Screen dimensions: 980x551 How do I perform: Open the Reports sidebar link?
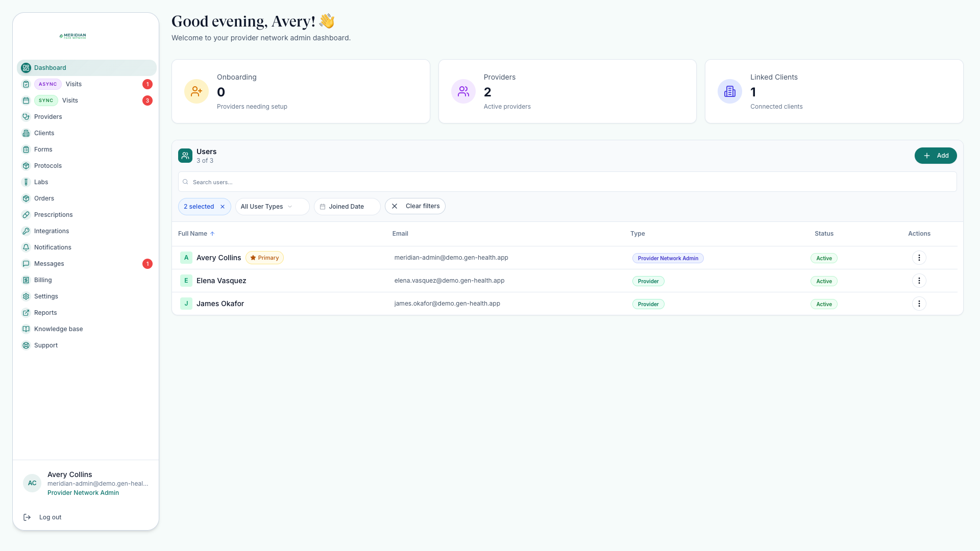(87, 313)
